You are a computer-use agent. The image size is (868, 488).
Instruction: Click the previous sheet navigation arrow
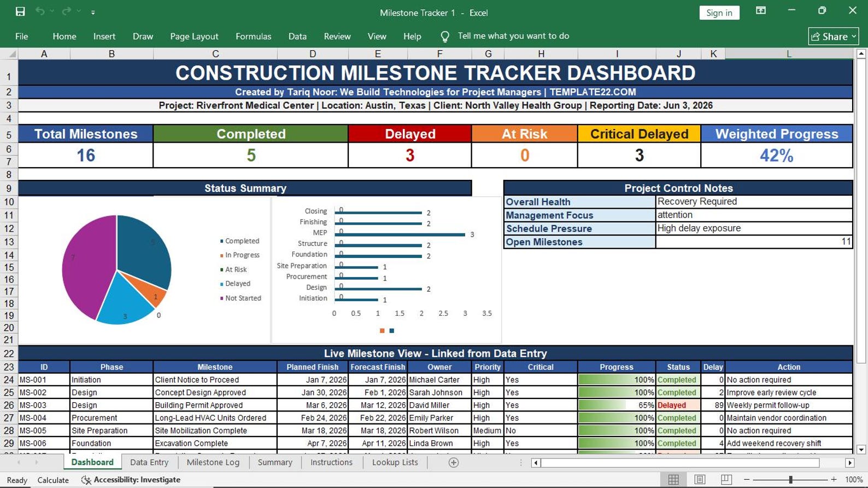[x=19, y=462]
